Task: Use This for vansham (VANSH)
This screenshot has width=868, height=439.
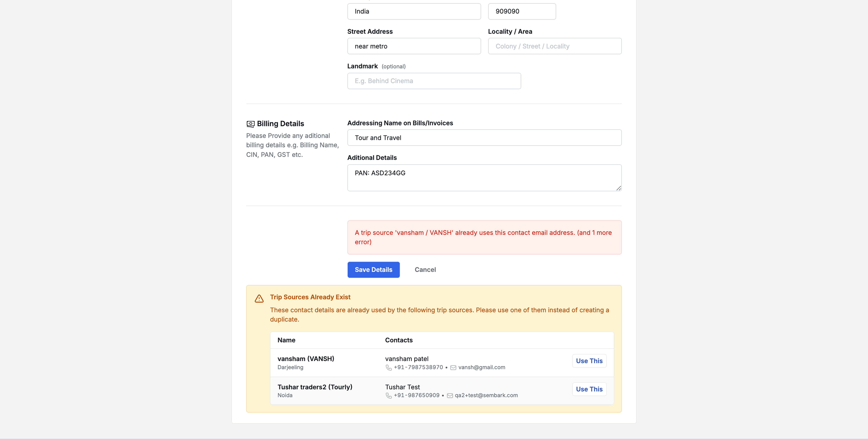Action: [589, 361]
